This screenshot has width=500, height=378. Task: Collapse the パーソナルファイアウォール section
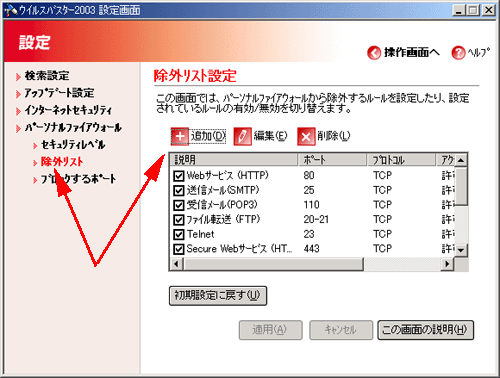coord(73,128)
